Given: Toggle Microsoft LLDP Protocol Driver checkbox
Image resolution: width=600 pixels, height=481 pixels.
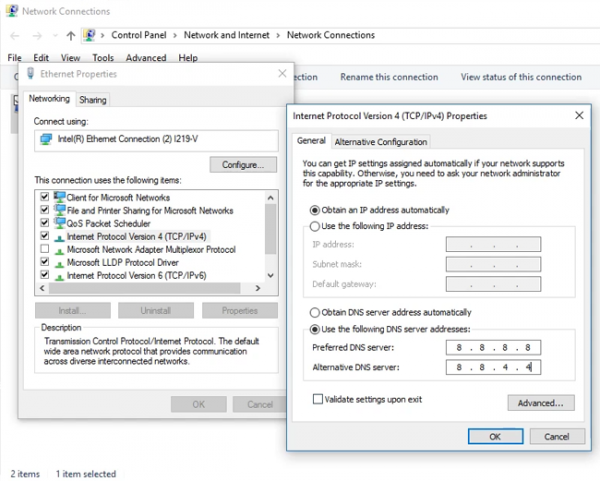Looking at the screenshot, I should pos(44,262).
